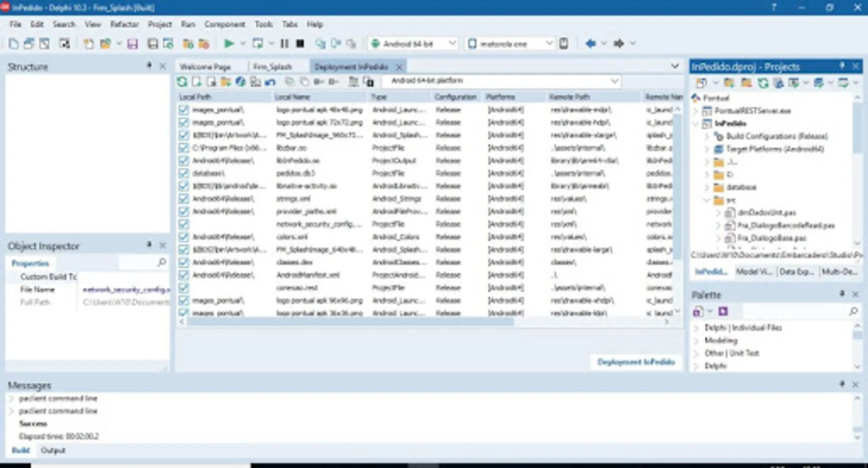Uncheck the network_security_config deployment row
This screenshot has height=468, width=868.
pyautogui.click(x=183, y=224)
